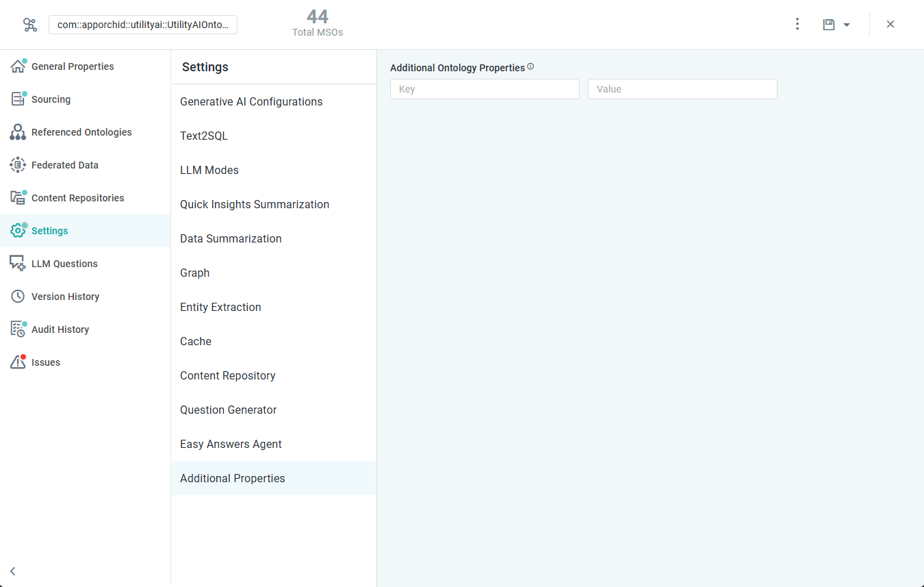Click the Sourcing sidebar icon
This screenshot has height=587, width=924.
(x=18, y=99)
